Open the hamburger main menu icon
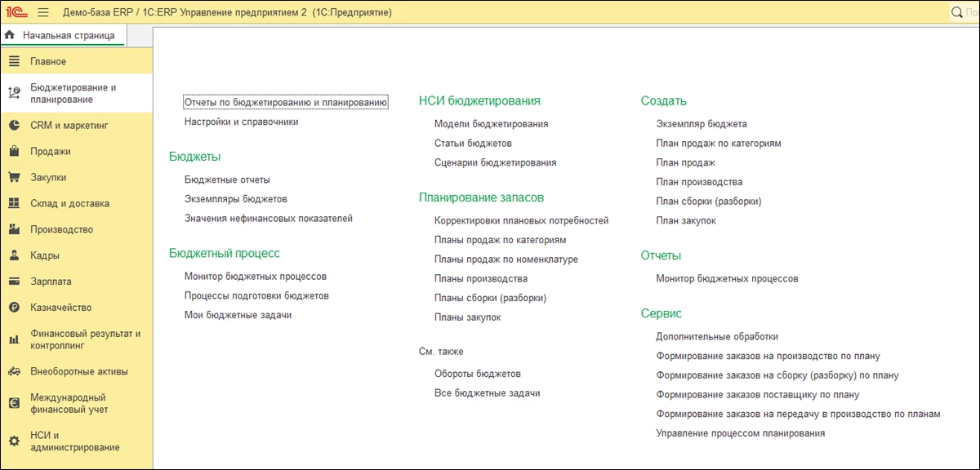Image resolution: width=980 pixels, height=470 pixels. pyautogui.click(x=43, y=12)
